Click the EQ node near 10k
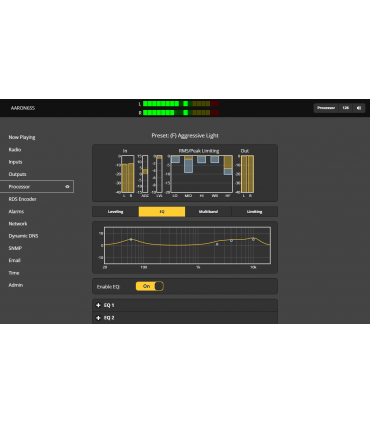370x423 pixels. point(253,239)
